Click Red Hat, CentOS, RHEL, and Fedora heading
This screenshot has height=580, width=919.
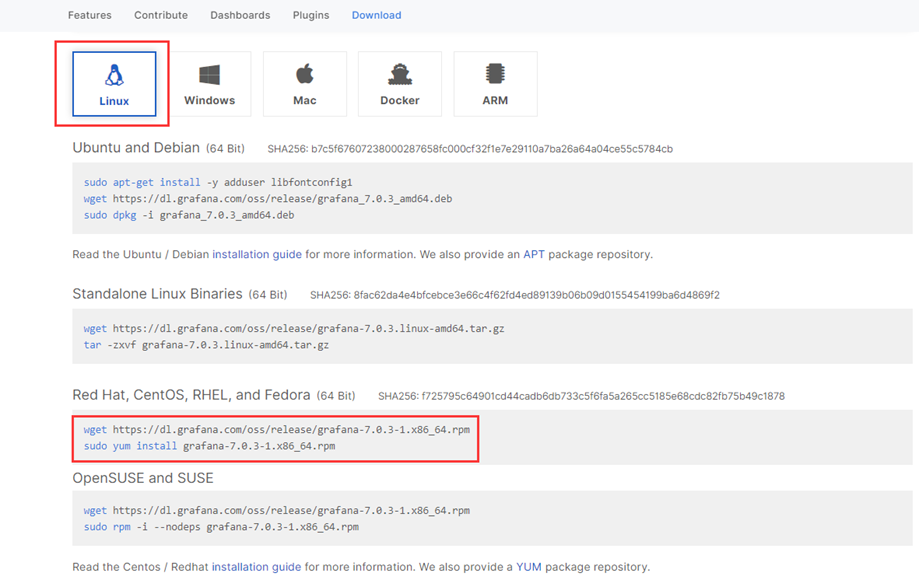point(191,395)
